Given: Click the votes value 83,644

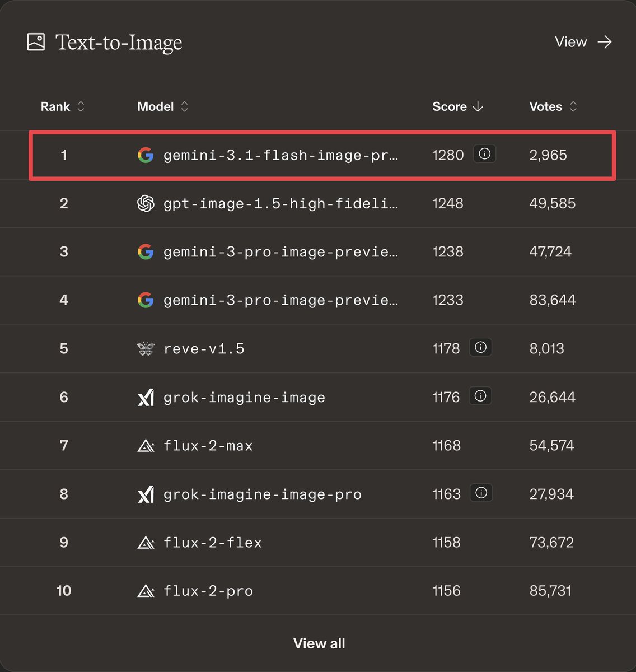Looking at the screenshot, I should (553, 300).
